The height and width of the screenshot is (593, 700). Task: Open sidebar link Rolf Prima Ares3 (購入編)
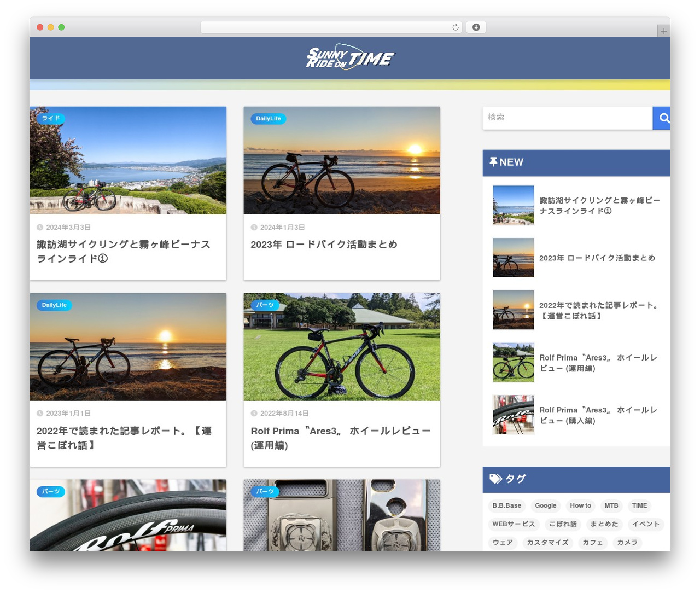598,415
